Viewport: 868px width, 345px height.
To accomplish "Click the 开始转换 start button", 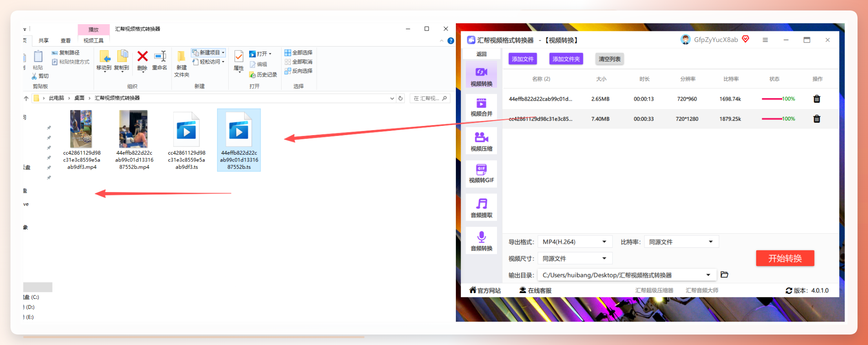I will [x=785, y=258].
